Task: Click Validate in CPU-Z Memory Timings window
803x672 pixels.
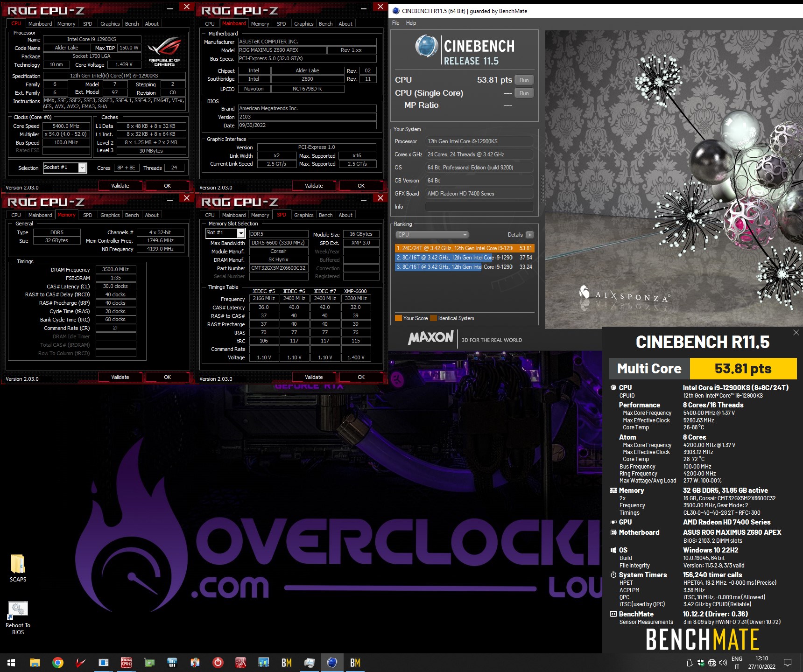Action: pyautogui.click(x=120, y=377)
